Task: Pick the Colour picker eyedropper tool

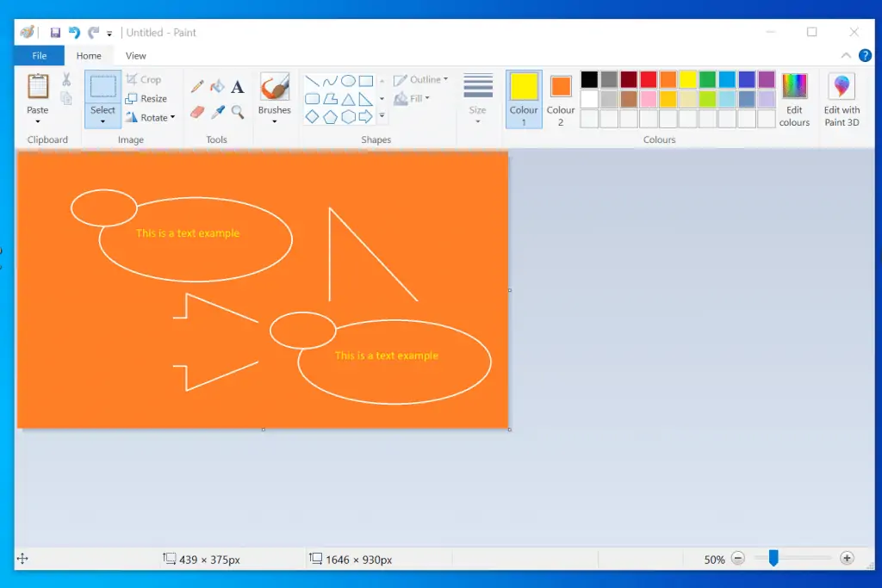Action: [x=218, y=112]
